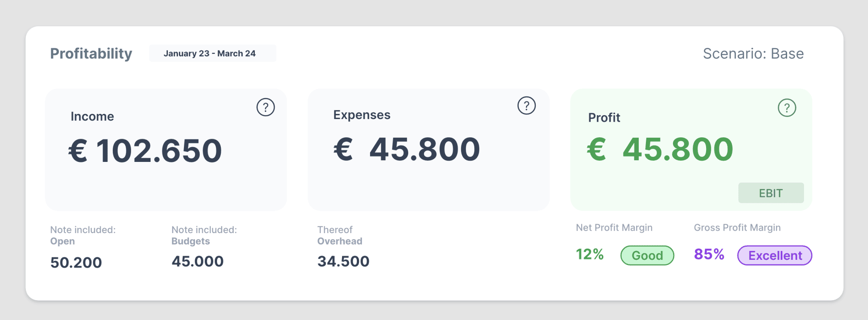This screenshot has height=320, width=868.
Task: Click the Thereof Overhead label
Action: (339, 235)
